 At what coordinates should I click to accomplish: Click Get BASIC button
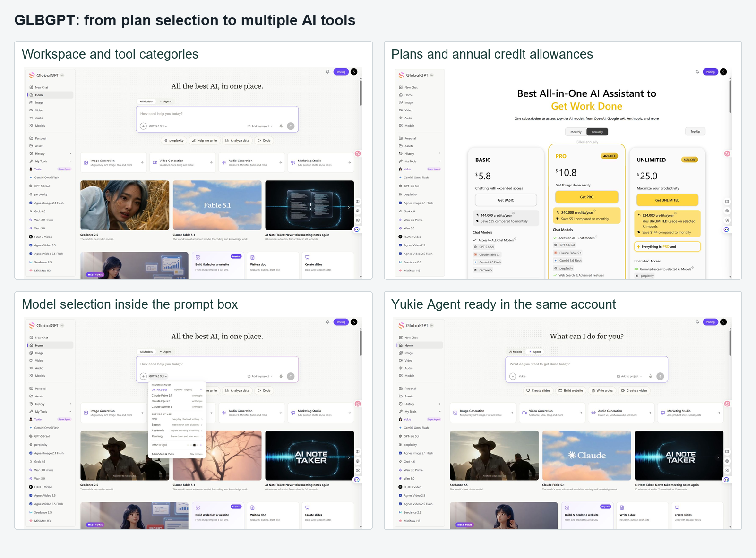point(506,200)
